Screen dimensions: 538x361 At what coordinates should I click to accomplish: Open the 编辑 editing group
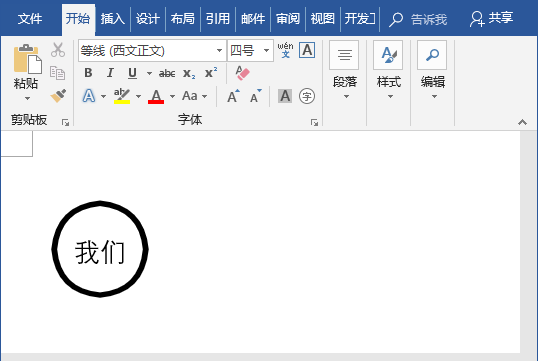click(432, 70)
